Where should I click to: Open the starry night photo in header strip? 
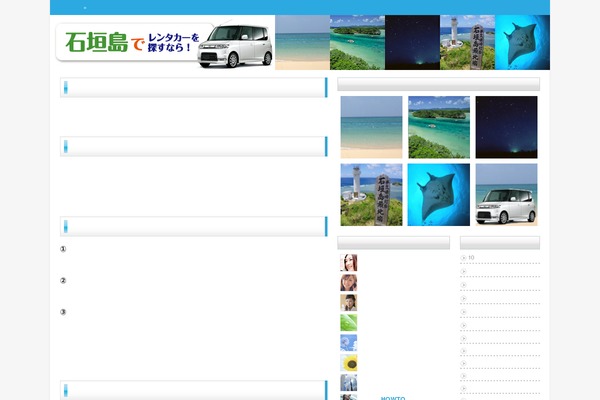pos(412,42)
